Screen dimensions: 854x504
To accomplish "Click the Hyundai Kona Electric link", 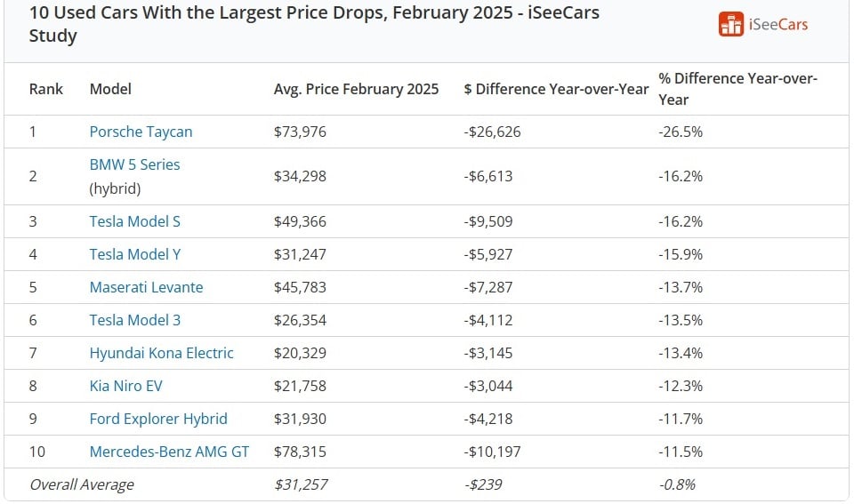I will pos(161,353).
